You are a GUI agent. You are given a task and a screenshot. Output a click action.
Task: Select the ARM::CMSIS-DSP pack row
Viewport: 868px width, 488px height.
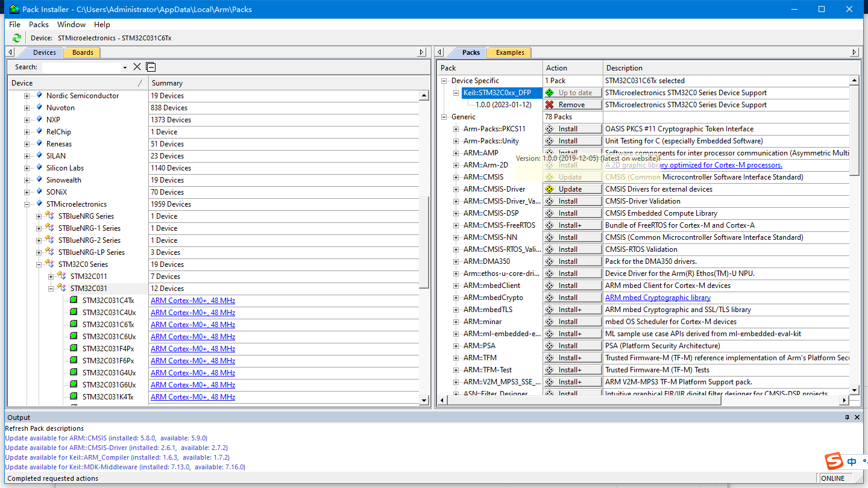(491, 213)
